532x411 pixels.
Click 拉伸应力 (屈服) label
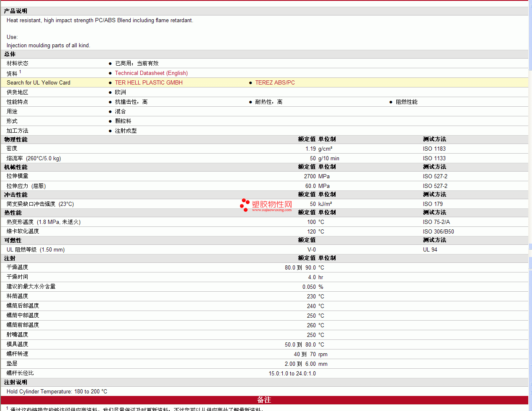tap(26, 186)
